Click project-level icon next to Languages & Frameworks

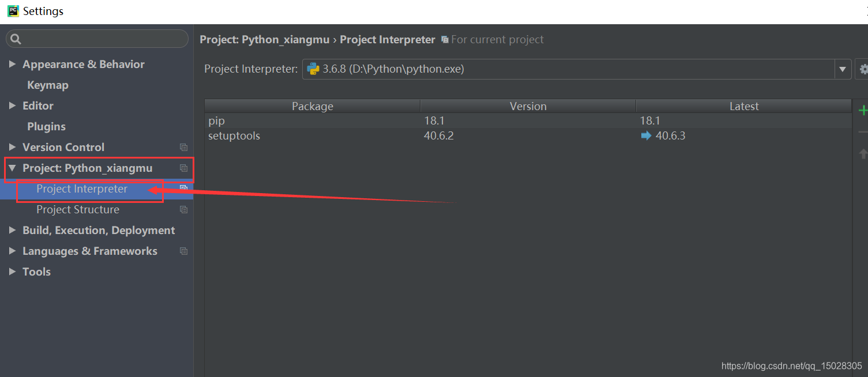click(183, 251)
